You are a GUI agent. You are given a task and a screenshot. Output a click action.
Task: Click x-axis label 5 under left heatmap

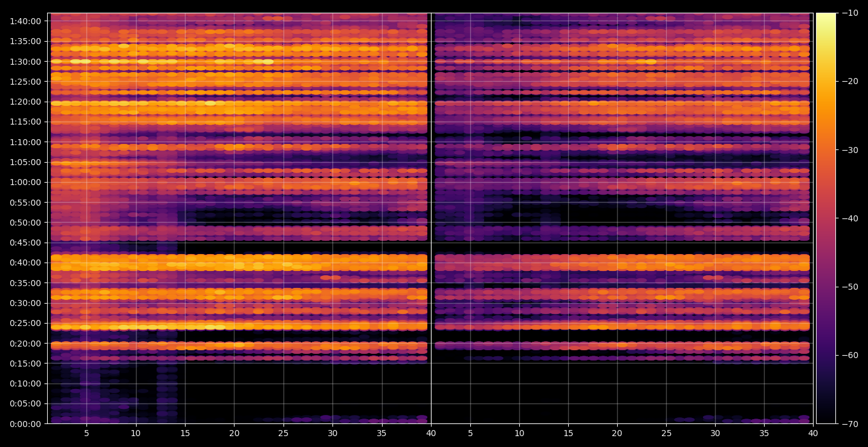pyautogui.click(x=86, y=434)
